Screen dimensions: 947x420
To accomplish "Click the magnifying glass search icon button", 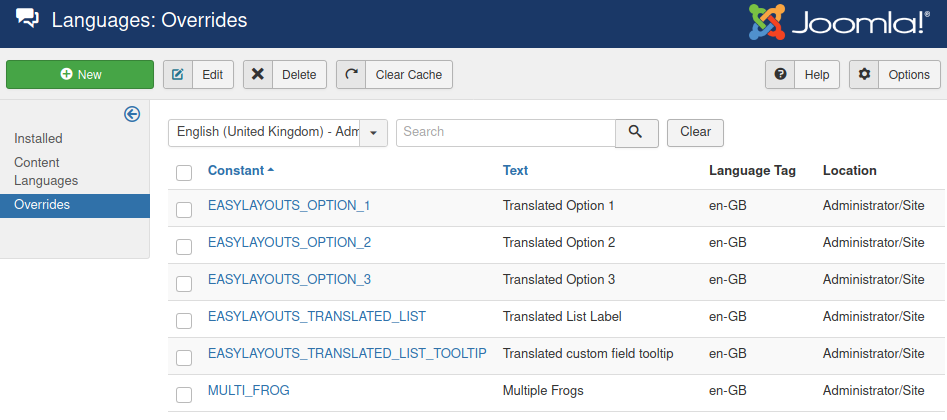I will coord(636,132).
